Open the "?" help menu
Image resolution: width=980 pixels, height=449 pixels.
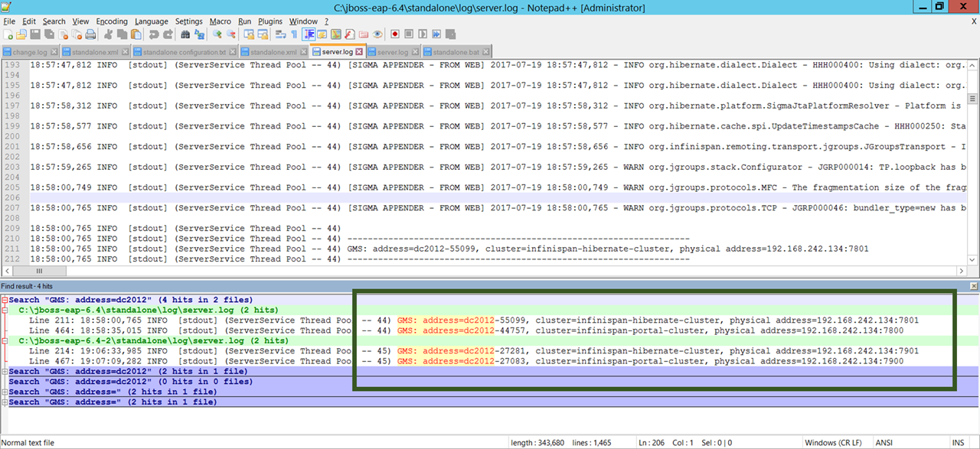(x=326, y=21)
